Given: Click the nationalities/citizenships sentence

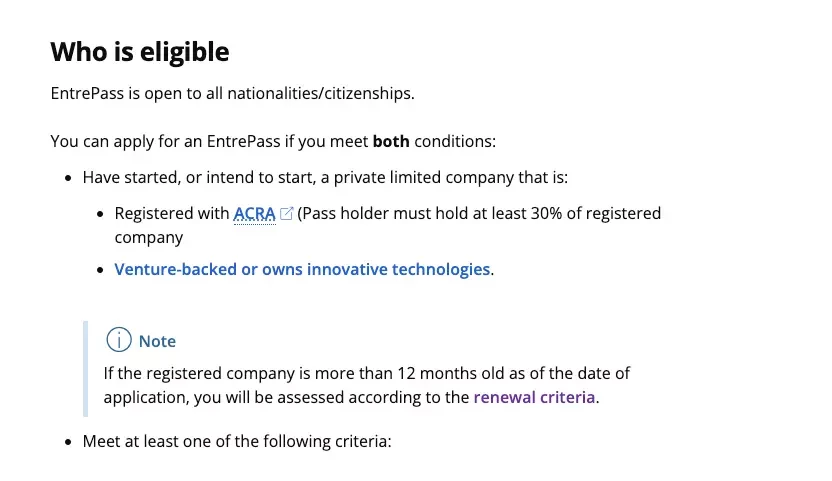Looking at the screenshot, I should 232,93.
